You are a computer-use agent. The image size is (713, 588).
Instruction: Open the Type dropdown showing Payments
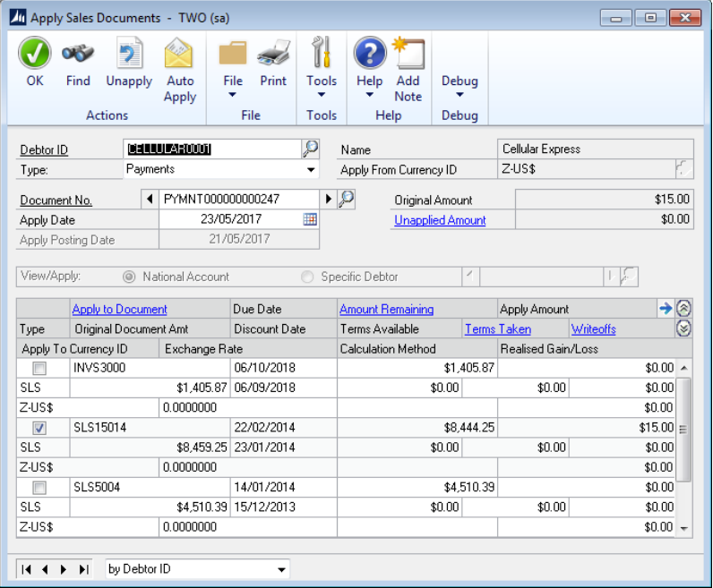click(x=311, y=169)
